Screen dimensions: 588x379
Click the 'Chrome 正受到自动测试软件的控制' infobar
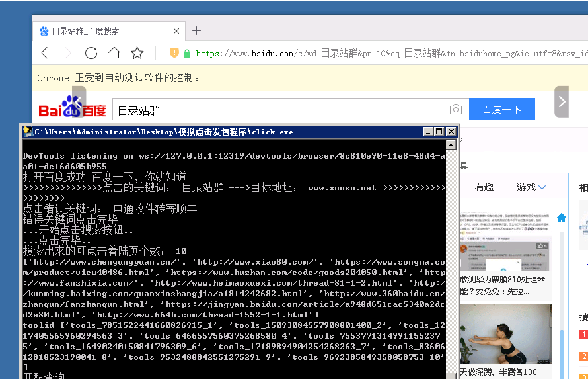coord(118,77)
